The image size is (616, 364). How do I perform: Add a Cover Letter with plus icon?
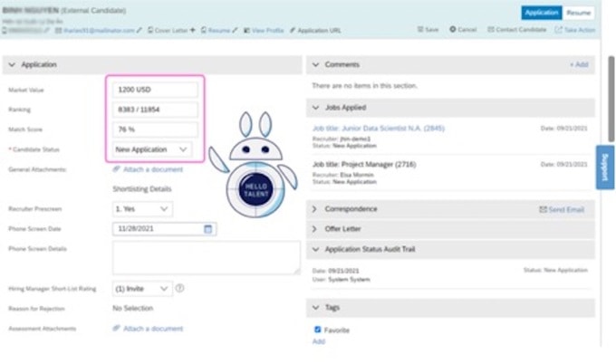click(x=192, y=30)
